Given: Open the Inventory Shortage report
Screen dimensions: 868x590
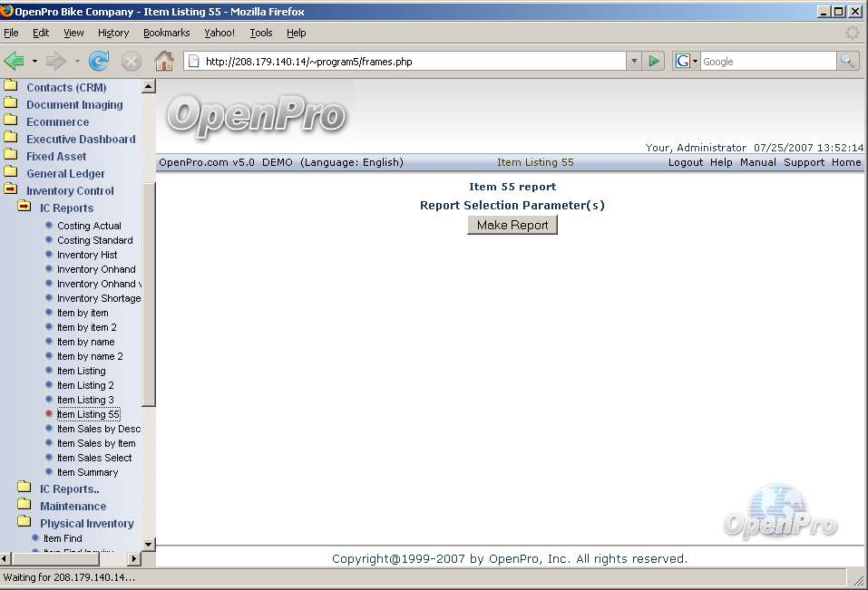Looking at the screenshot, I should coord(99,298).
